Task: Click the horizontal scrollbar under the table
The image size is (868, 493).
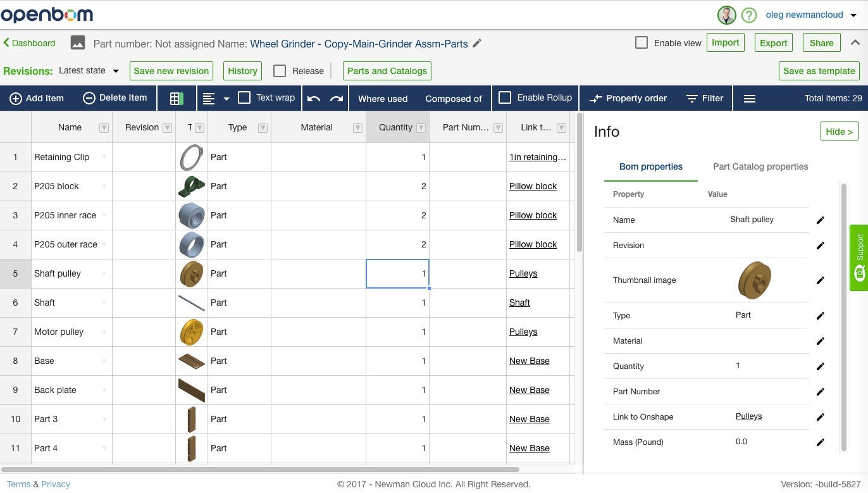Action: tap(259, 470)
